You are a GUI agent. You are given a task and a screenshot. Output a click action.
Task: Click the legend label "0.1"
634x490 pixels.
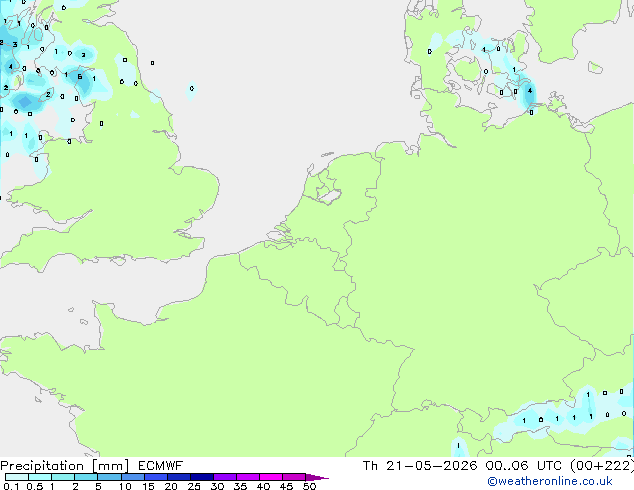[x=11, y=486]
